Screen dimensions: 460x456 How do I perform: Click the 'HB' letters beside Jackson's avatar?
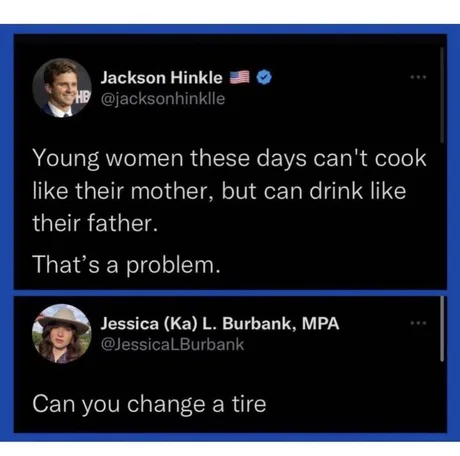click(83, 98)
